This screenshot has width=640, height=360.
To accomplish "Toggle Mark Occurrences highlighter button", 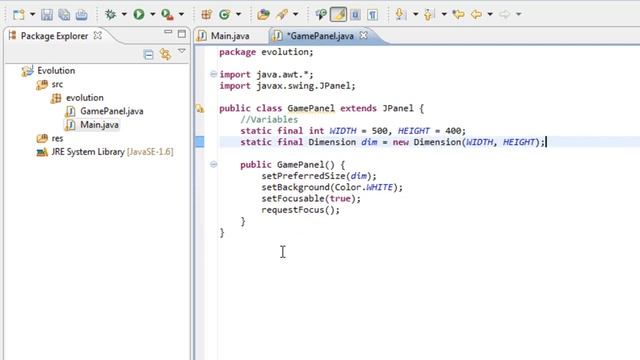I will coord(338,15).
